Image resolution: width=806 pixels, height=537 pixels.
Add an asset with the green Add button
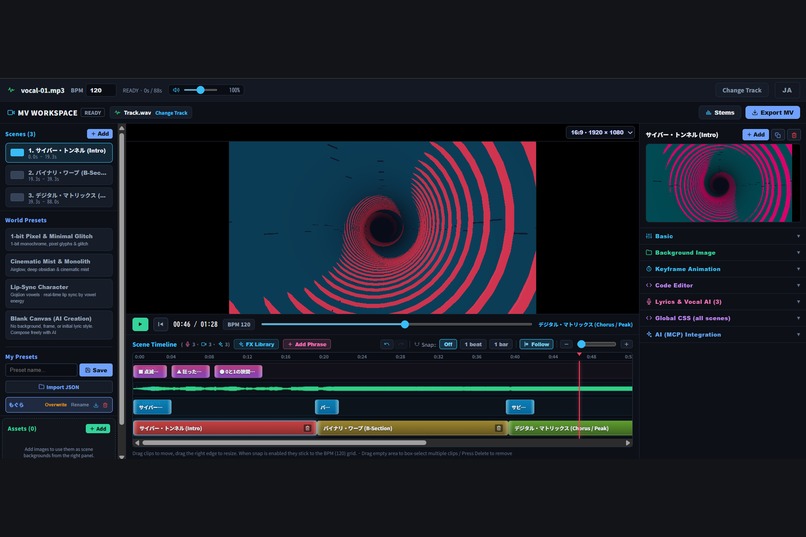(x=98, y=429)
